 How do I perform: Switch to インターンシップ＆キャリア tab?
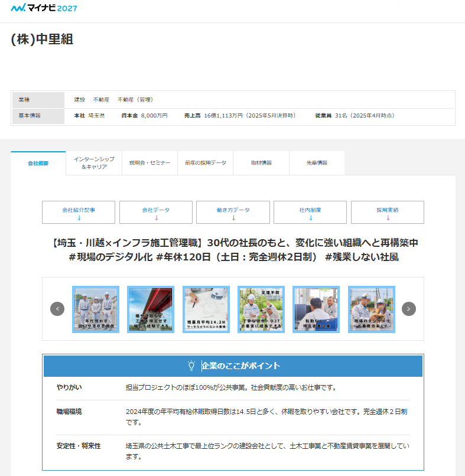pyautogui.click(x=94, y=163)
